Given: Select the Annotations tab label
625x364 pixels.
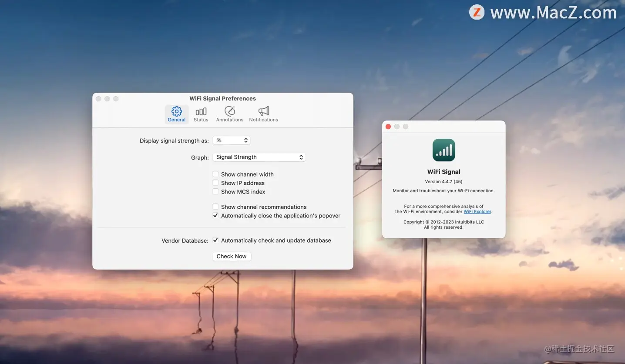Looking at the screenshot, I should tap(230, 120).
